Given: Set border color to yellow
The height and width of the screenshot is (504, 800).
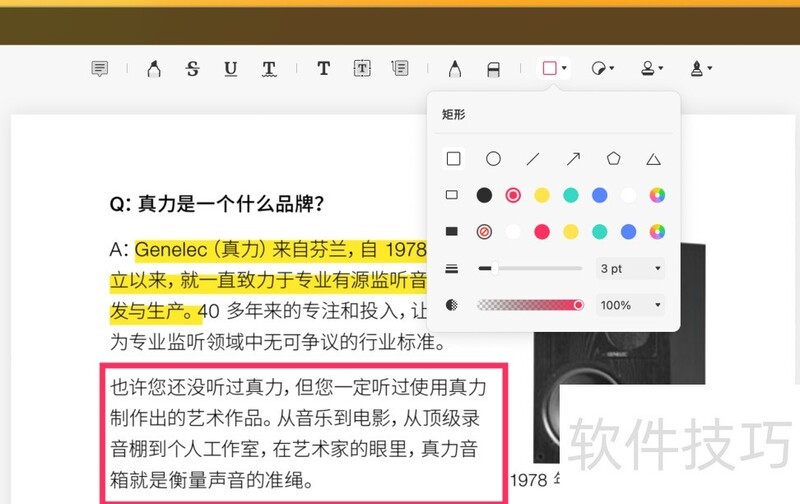Looking at the screenshot, I should click(542, 195).
